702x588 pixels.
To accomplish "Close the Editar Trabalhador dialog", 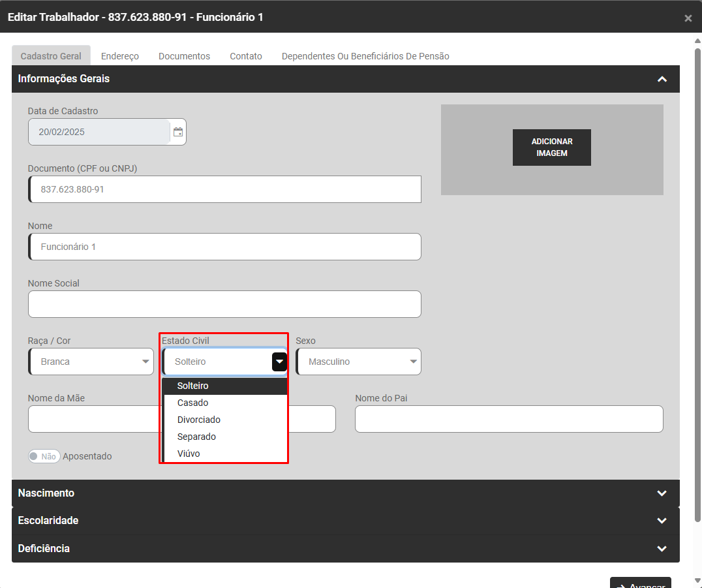I will [x=688, y=18].
